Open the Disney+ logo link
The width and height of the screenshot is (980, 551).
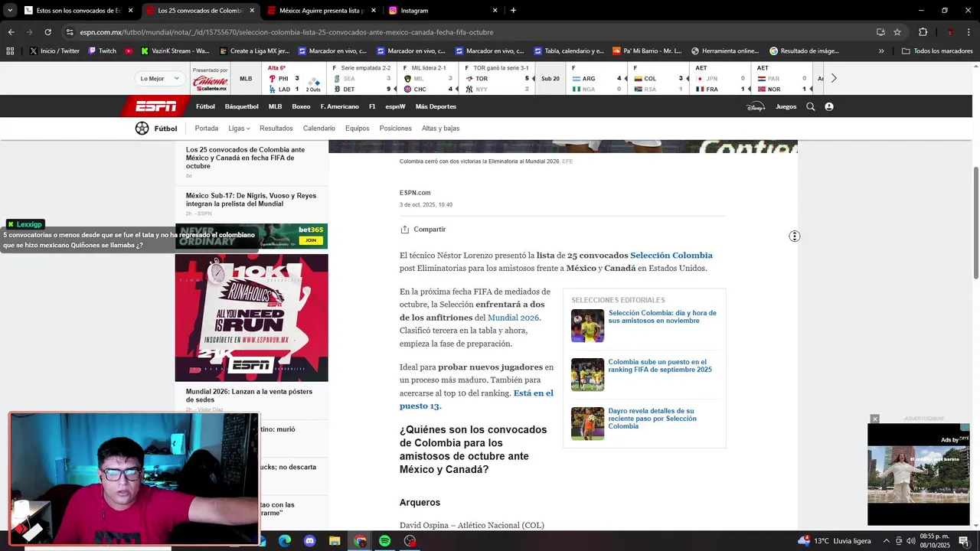(x=756, y=106)
